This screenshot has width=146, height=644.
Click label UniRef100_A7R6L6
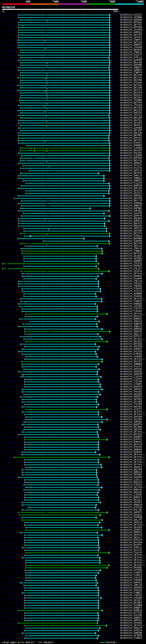(x=131, y=236)
